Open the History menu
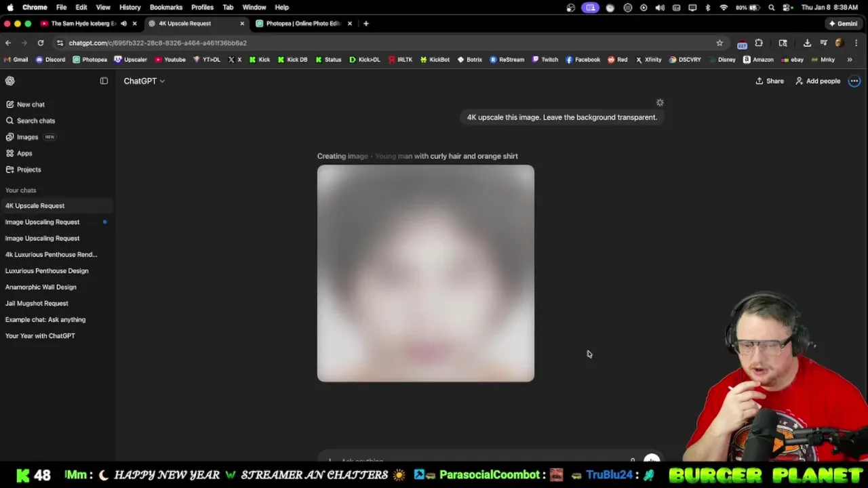Viewport: 868px width, 488px height. pyautogui.click(x=130, y=7)
